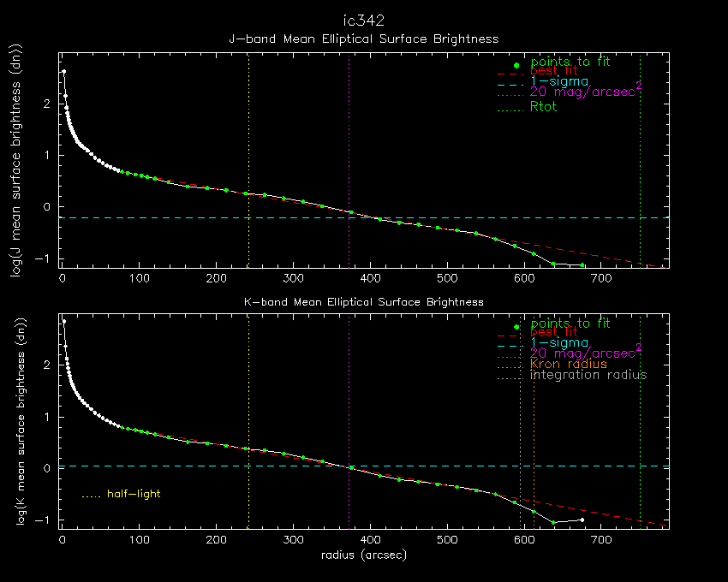Screen dimensions: 728x582
Task: Select the K-band Mean Elliptical Surface Brightness title
Action: (x=363, y=301)
